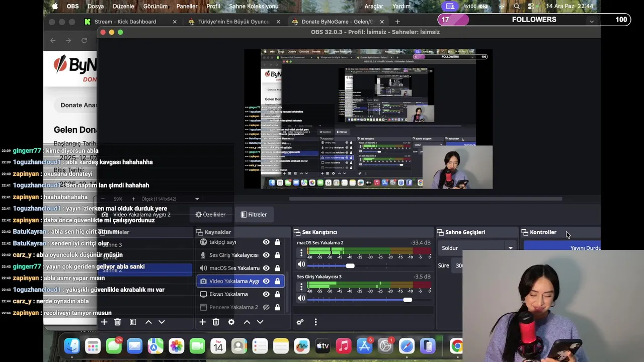
Task: Open Chrome from the Dock
Action: [456, 346]
